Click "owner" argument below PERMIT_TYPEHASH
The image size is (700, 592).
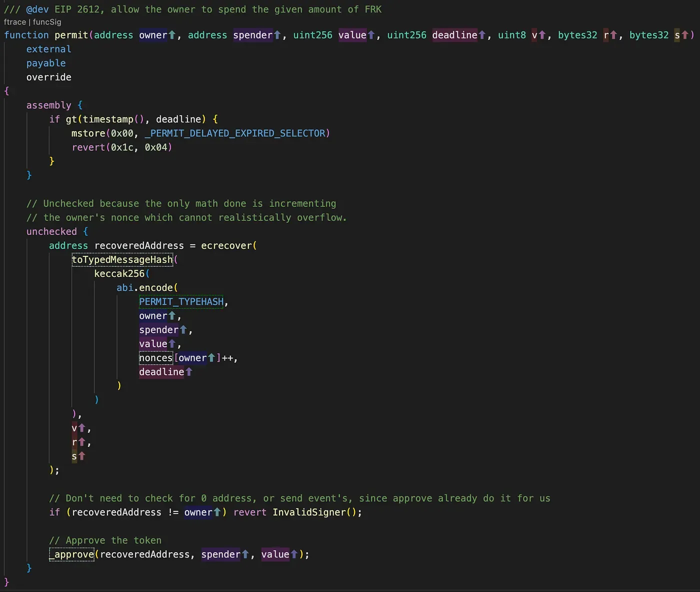pyautogui.click(x=153, y=316)
